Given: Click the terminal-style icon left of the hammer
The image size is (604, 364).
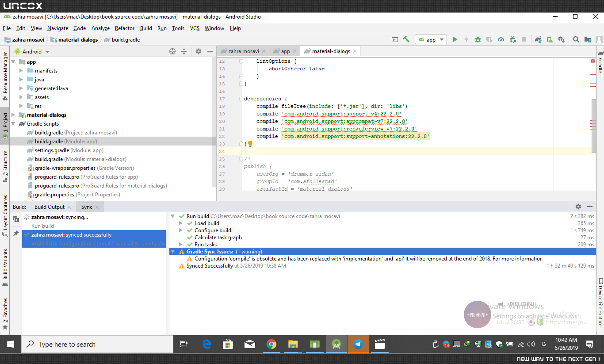Looking at the screenshot, I should (x=395, y=39).
